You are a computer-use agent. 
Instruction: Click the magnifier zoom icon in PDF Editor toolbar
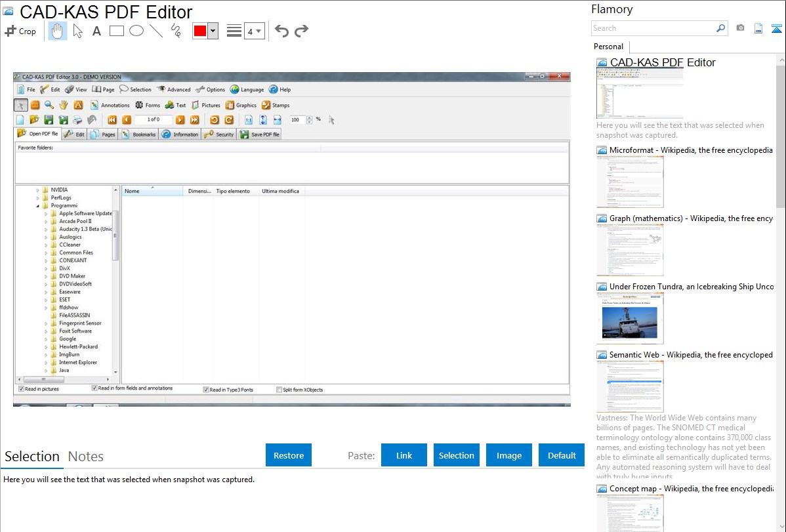49,105
